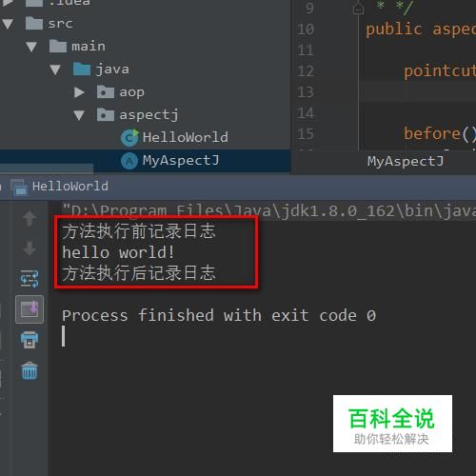Click the java source folder icon
The image size is (476, 476).
coord(82,69)
